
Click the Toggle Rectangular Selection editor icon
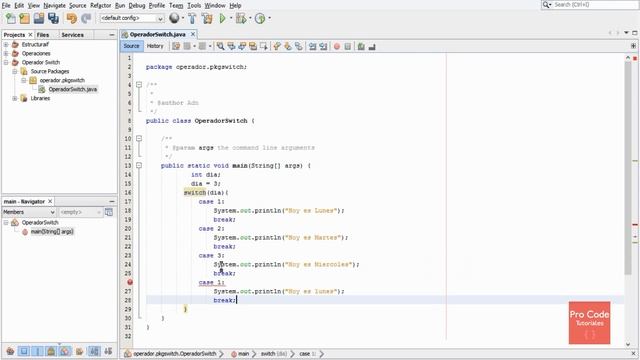click(x=264, y=46)
